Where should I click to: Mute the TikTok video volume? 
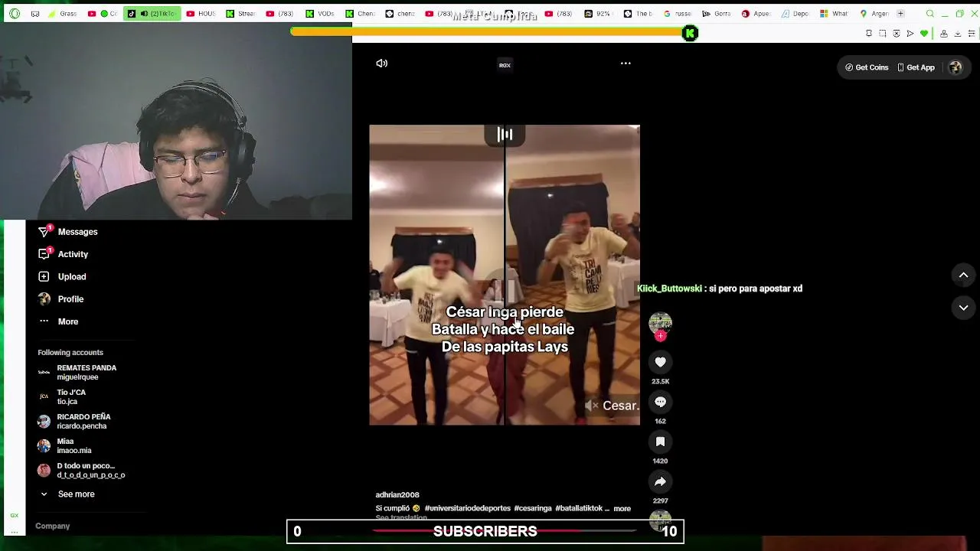coord(382,64)
